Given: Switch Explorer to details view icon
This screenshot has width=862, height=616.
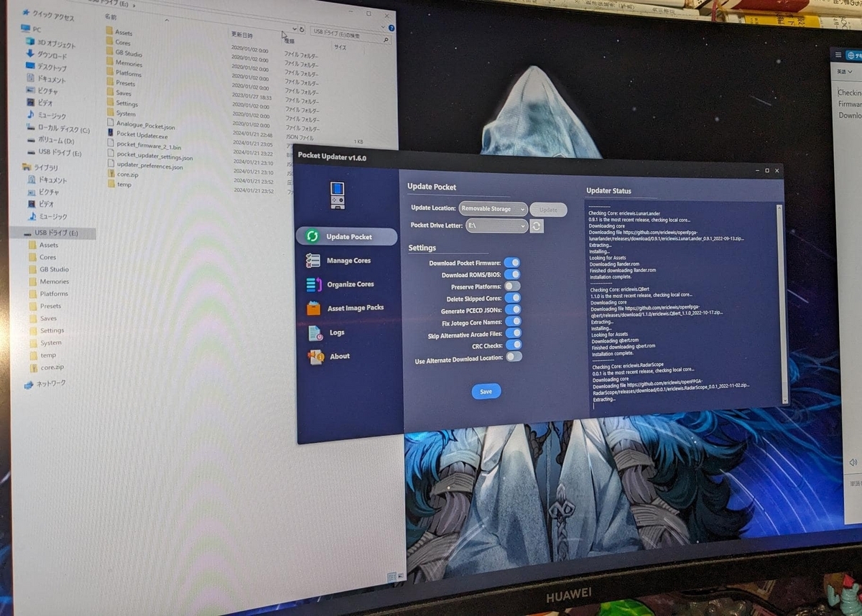Looking at the screenshot, I should [391, 577].
